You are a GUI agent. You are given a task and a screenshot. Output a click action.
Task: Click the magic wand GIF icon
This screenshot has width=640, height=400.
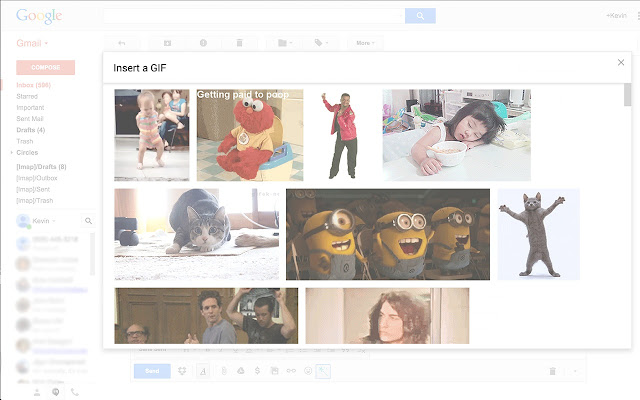[323, 371]
